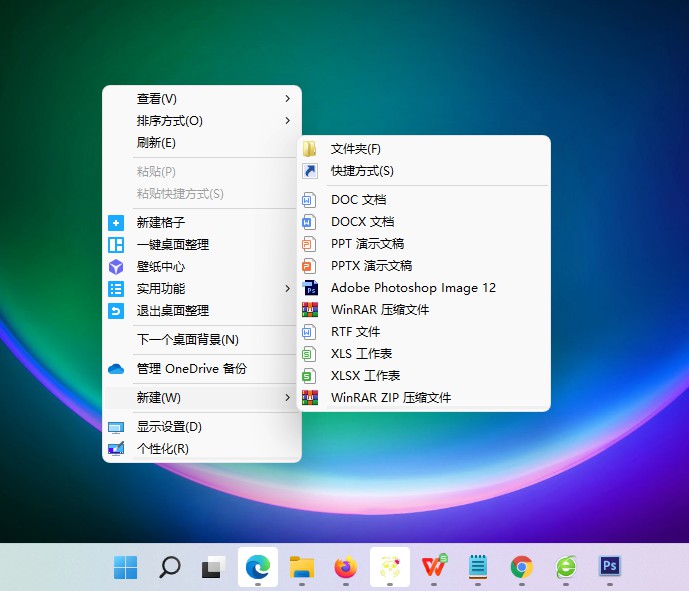Click the layout icon for 一键桌面整理
The image size is (689, 591).
pyautogui.click(x=116, y=245)
